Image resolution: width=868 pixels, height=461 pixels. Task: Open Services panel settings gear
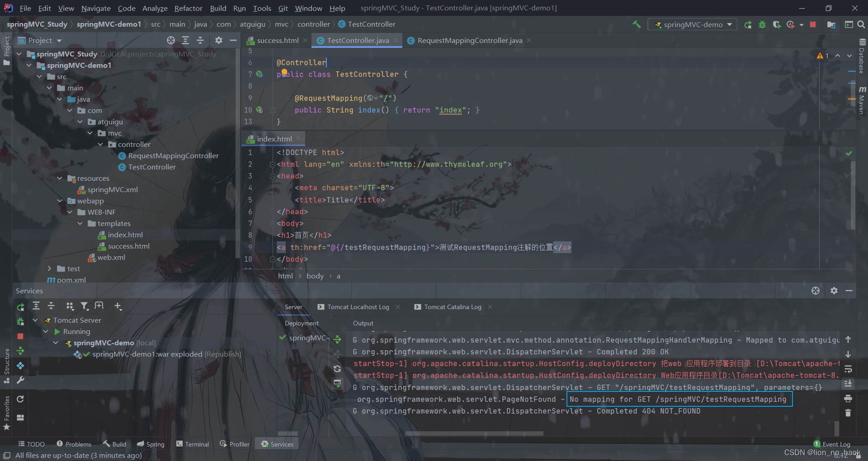pos(834,291)
